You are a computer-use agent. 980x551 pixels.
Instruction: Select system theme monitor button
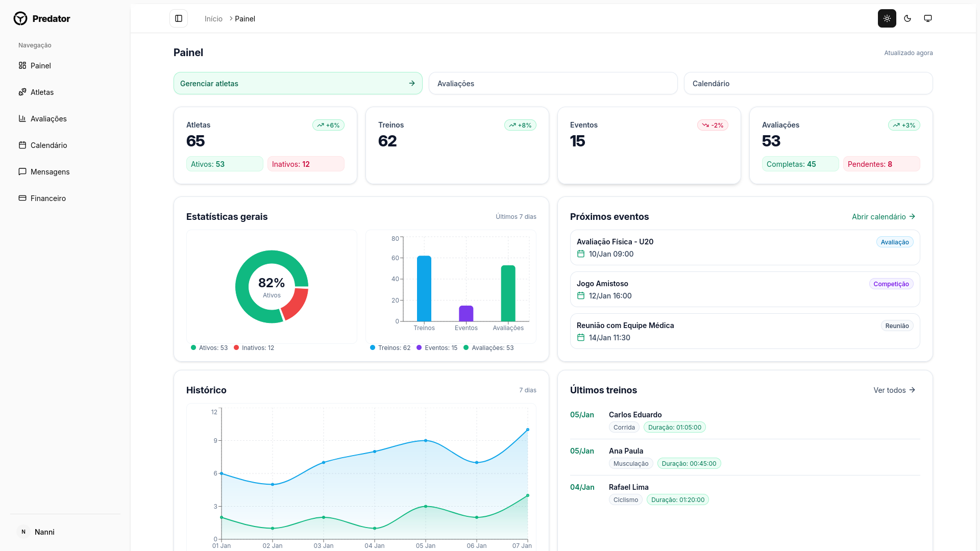(928, 18)
